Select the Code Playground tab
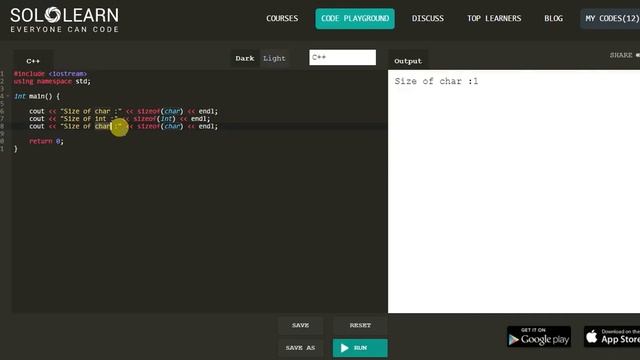The height and width of the screenshot is (360, 640). pyautogui.click(x=355, y=18)
